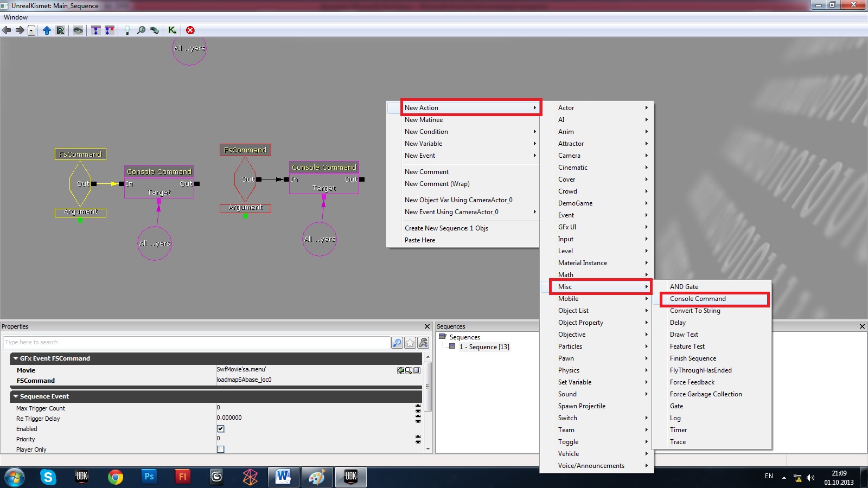The height and width of the screenshot is (488, 868).
Task: Open Skype from the taskbar
Action: pos(48,477)
